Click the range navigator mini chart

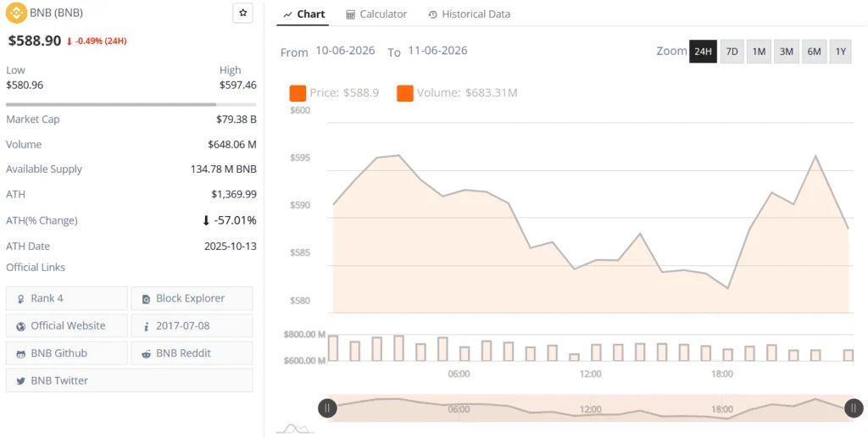pyautogui.click(x=590, y=408)
